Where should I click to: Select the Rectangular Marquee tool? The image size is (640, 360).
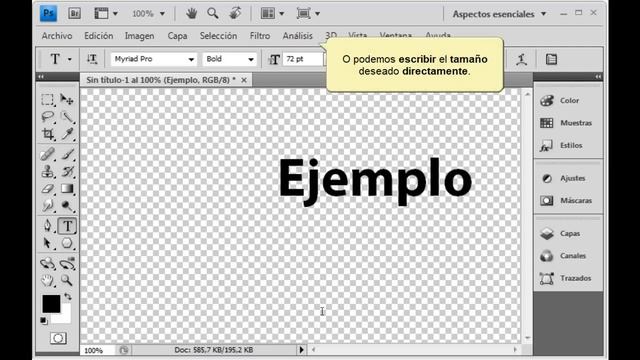tap(48, 100)
